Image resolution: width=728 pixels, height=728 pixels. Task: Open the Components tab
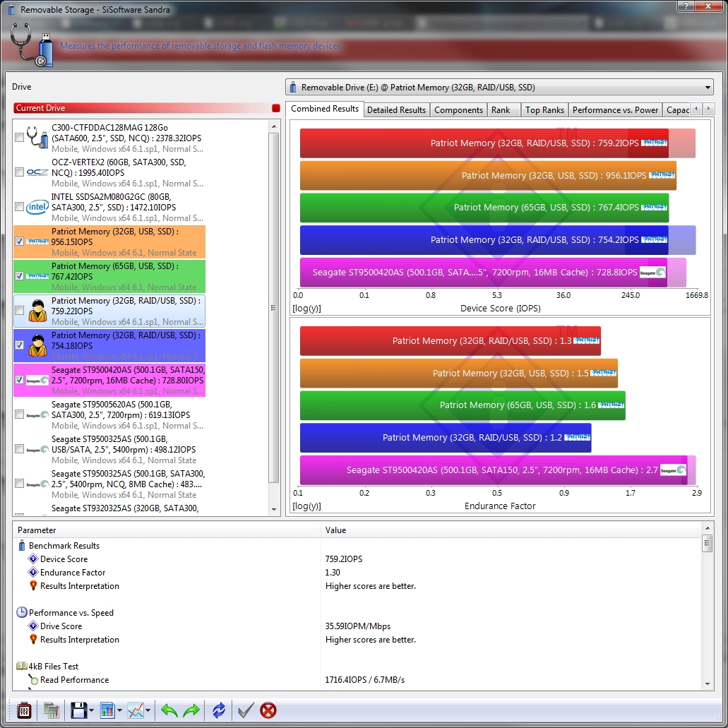point(458,110)
